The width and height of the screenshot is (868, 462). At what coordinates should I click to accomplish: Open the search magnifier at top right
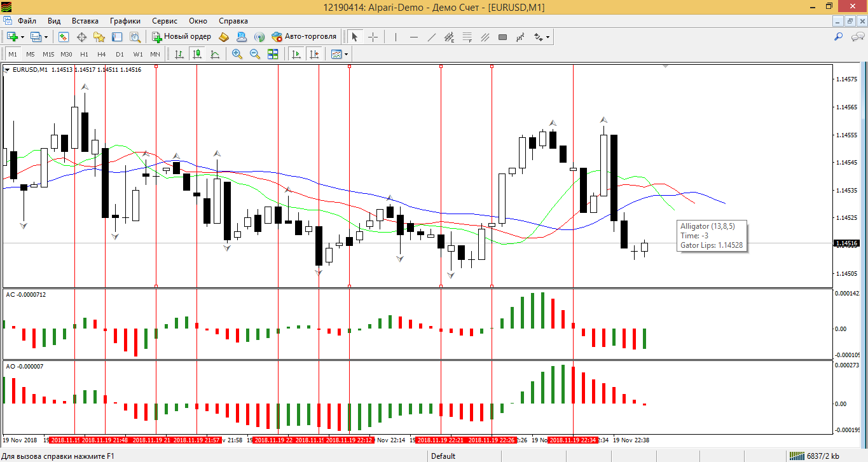[x=839, y=37]
